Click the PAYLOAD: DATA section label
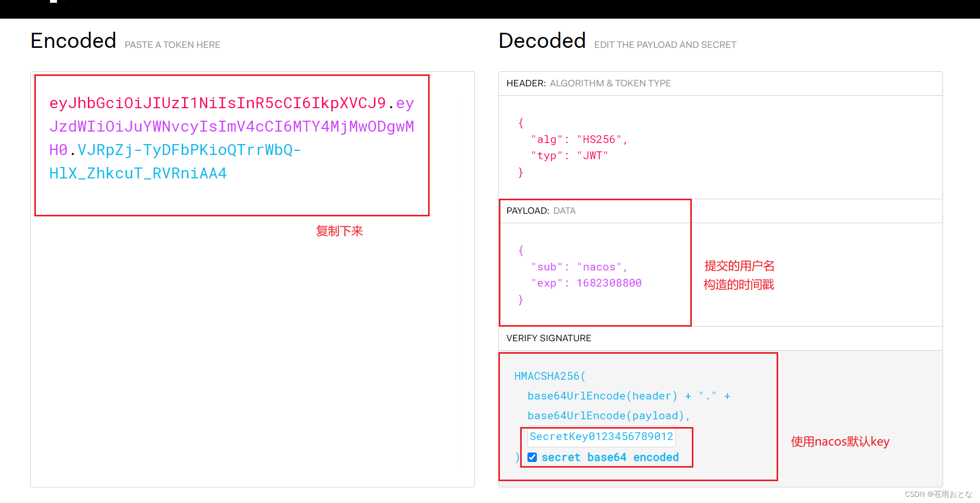This screenshot has height=503, width=980. [541, 211]
